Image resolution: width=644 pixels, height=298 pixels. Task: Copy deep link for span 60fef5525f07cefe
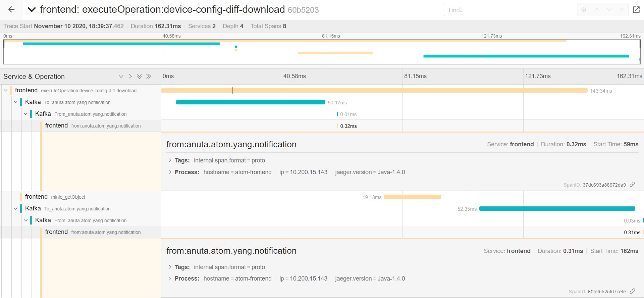click(x=632, y=291)
